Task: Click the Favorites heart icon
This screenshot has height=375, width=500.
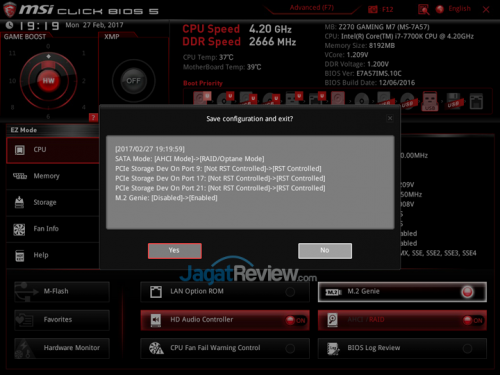Action: pos(24,320)
